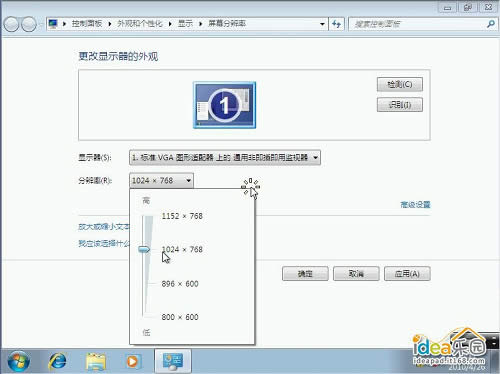Toggle the resolution 1024 × 768 dropdown
Image resolution: width=500 pixels, height=374 pixels.
(x=161, y=181)
